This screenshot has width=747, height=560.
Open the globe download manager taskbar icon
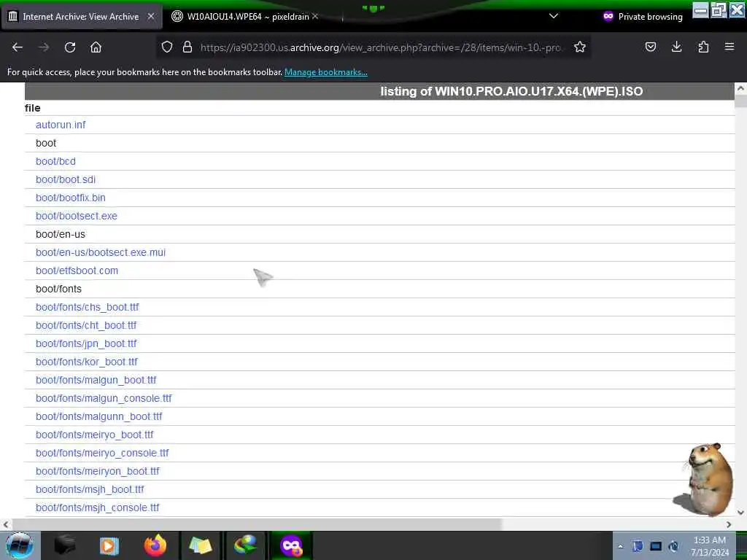click(x=245, y=545)
